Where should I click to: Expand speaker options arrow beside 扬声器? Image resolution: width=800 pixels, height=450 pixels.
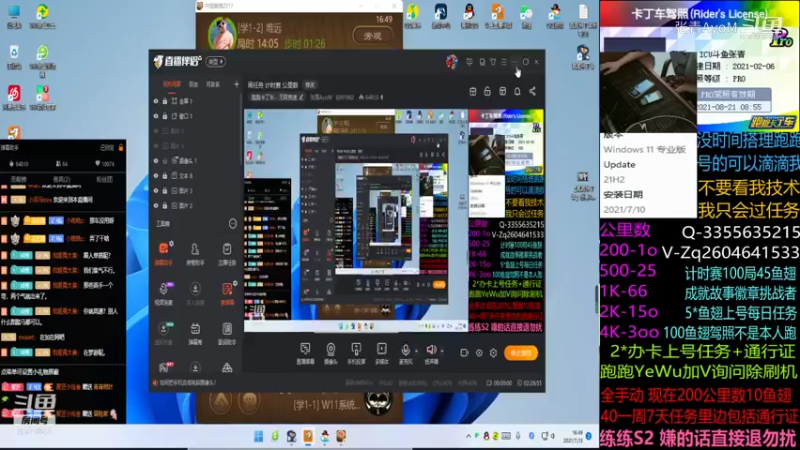pos(442,351)
